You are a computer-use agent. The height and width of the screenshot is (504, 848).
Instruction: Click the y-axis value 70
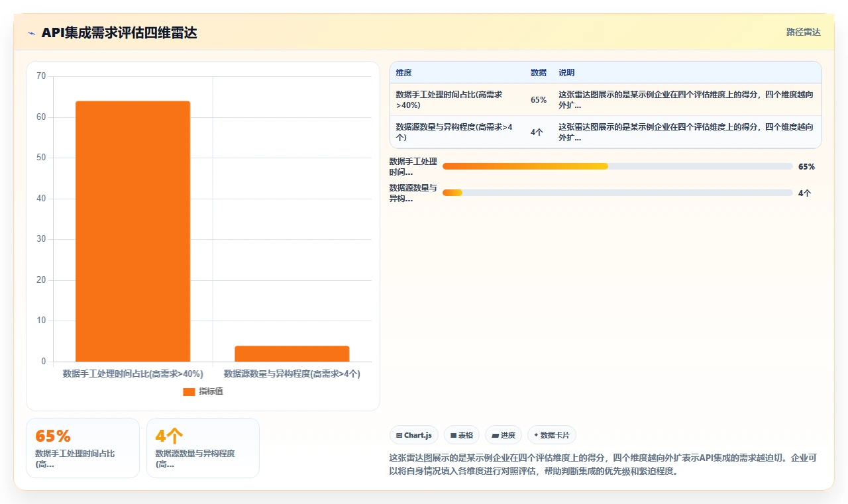coord(41,76)
